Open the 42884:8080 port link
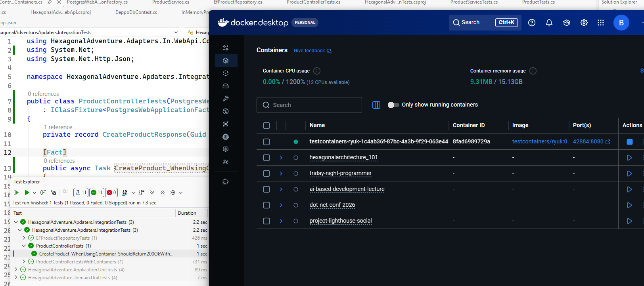Viewport: 644px width, 286px height. pyautogui.click(x=588, y=141)
